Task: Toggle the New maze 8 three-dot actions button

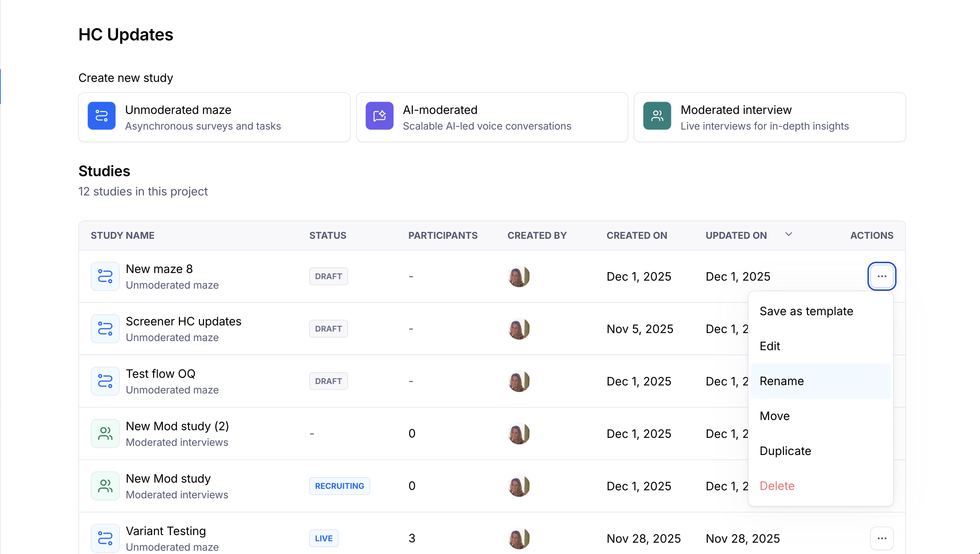Action: (x=881, y=276)
